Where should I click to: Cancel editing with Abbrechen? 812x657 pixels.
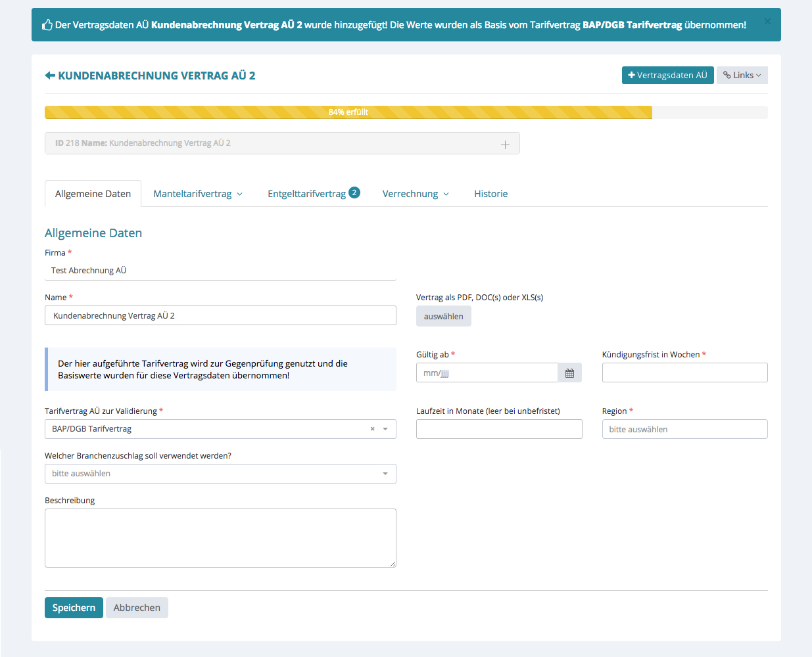coord(137,608)
